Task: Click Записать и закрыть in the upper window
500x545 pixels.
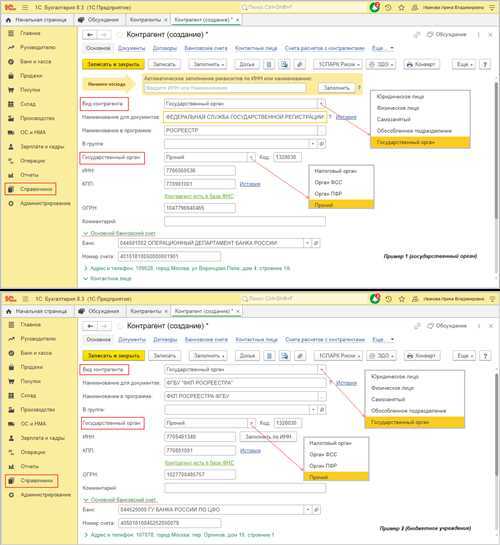Action: click(113, 64)
